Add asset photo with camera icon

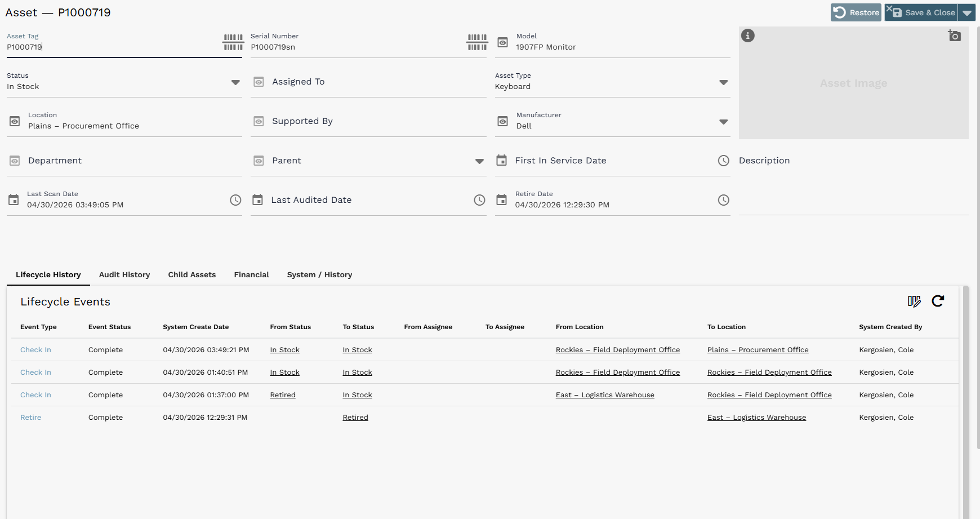tap(954, 36)
